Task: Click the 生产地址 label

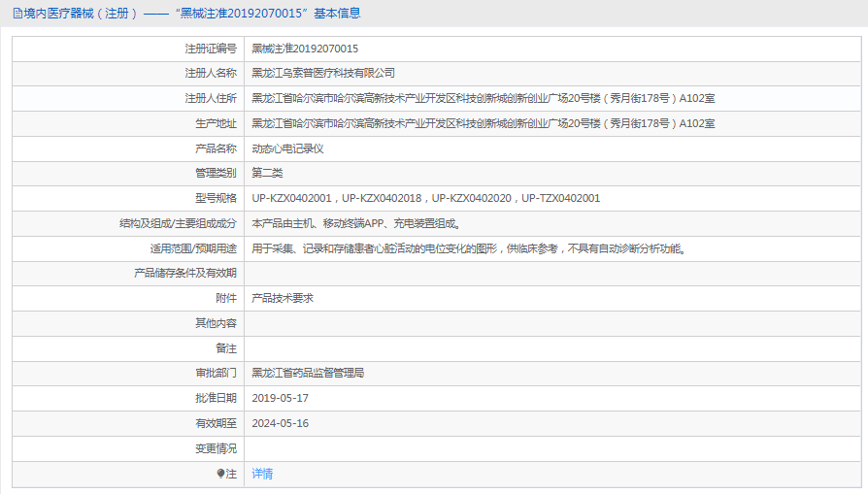Action: point(216,123)
